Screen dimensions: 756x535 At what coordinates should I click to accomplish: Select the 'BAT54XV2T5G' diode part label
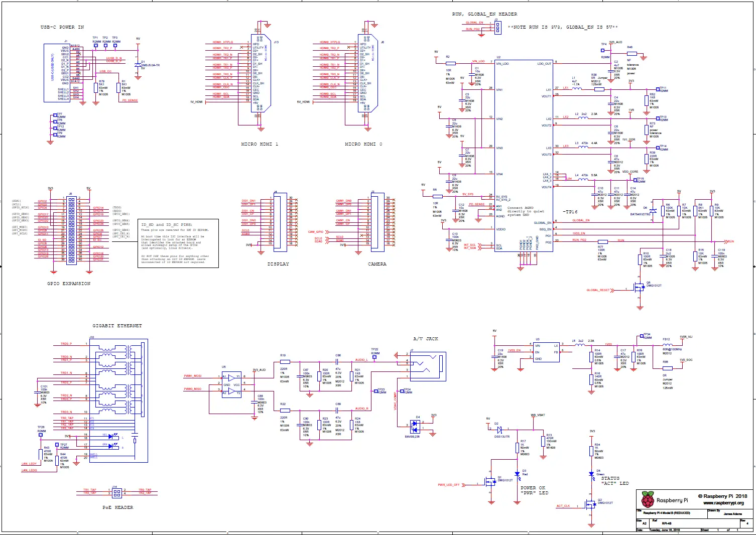pos(640,214)
